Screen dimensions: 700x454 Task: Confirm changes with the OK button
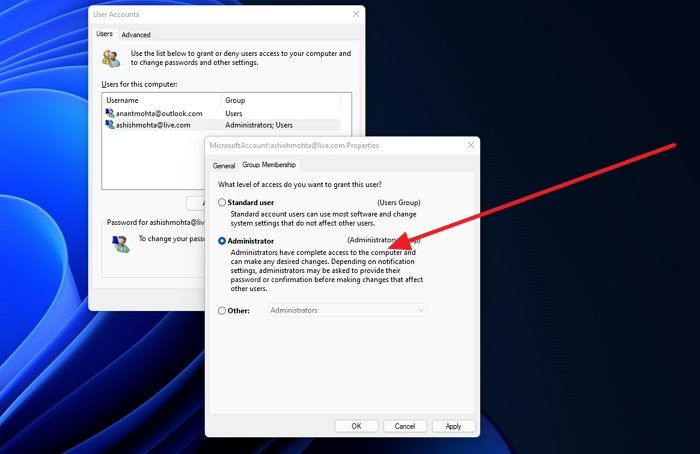point(356,426)
